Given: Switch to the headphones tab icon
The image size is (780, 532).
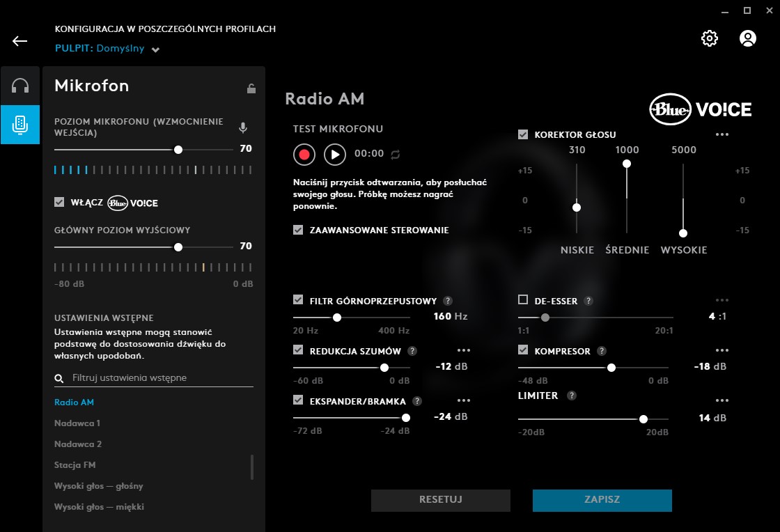Looking at the screenshot, I should click(x=20, y=86).
